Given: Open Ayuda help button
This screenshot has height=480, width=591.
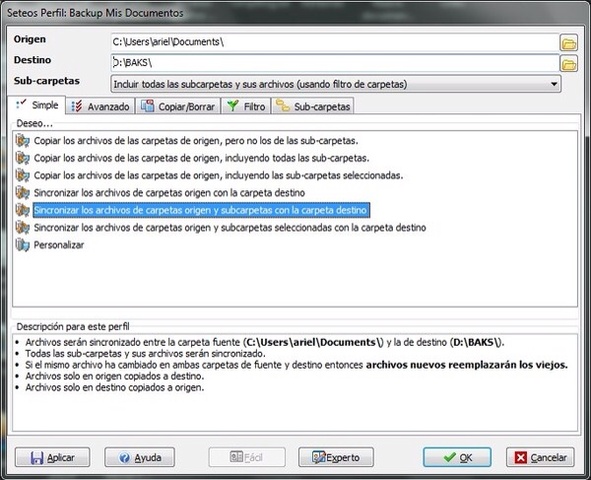Looking at the screenshot, I should point(139,457).
